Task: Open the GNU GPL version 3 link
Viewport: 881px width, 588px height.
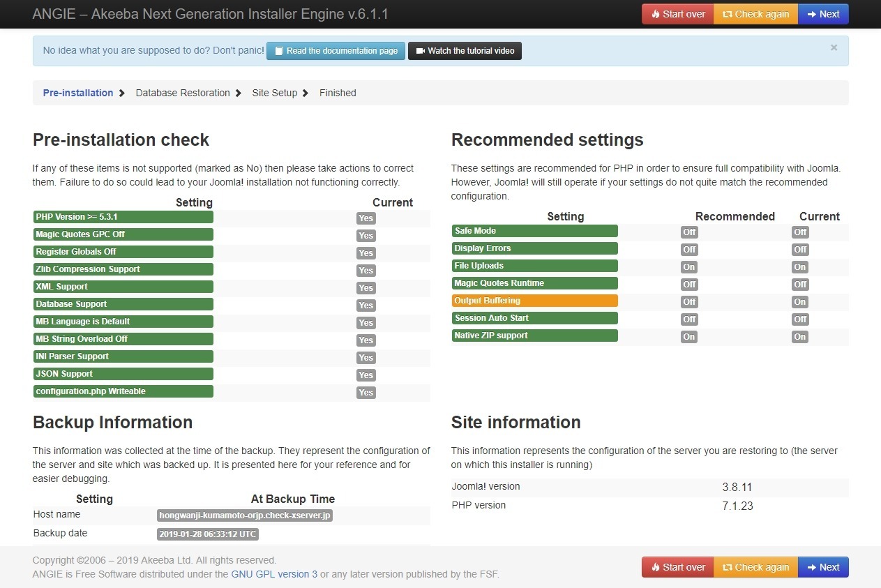Action: pos(274,574)
